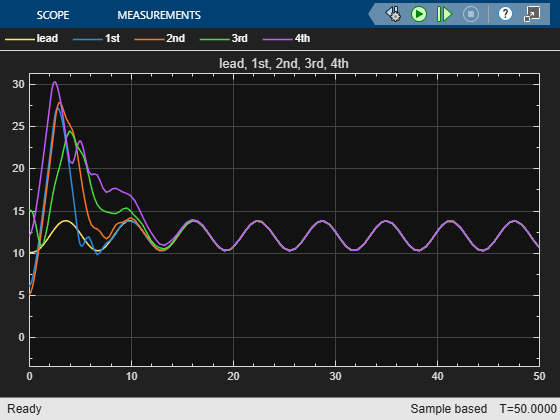Viewport: 560px width, 420px height.
Task: Click the x-axis tick label 50
Action: 539,376
